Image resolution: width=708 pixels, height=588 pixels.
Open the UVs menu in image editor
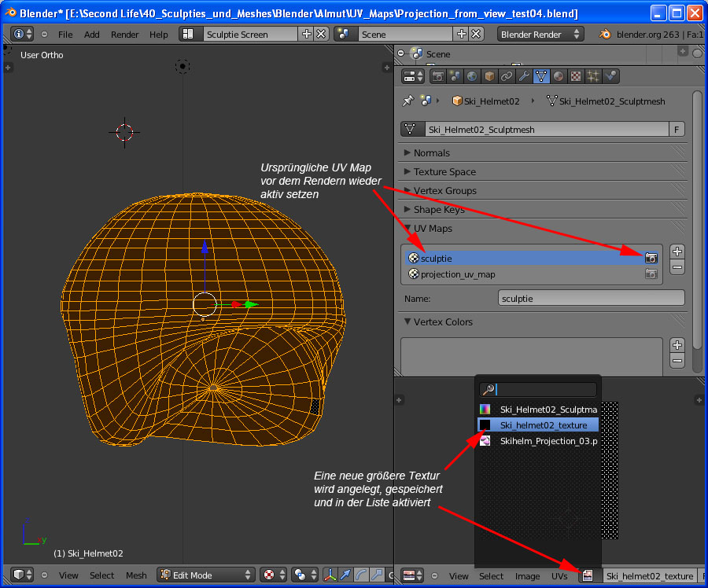point(559,576)
